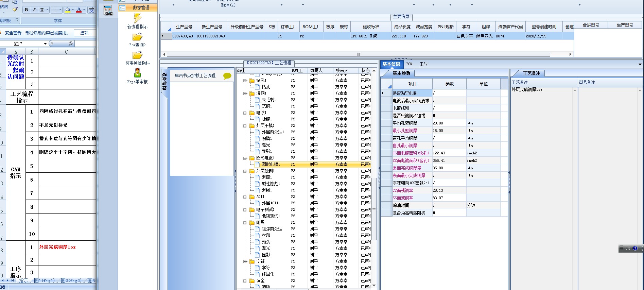Click the 取消(Z) button
This screenshot has height=290, width=644.
228,5
